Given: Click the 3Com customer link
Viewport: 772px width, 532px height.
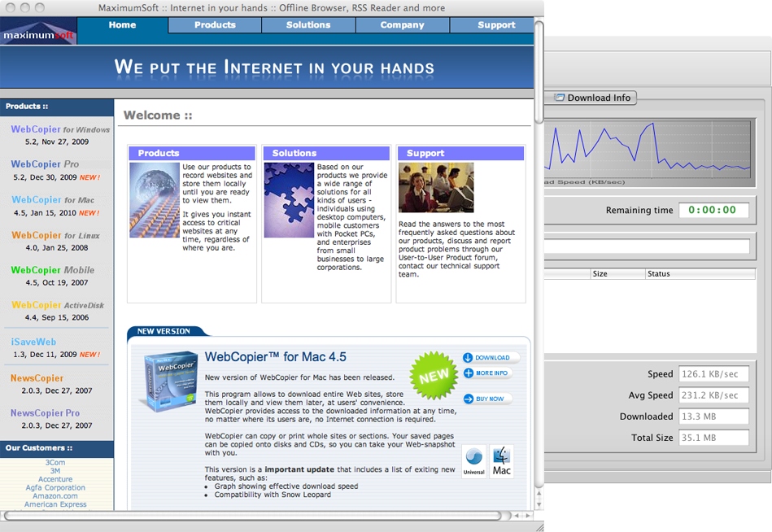Looking at the screenshot, I should (55, 463).
